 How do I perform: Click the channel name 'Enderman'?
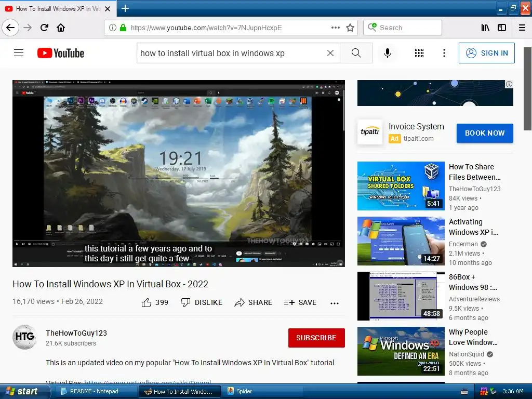coord(463,244)
